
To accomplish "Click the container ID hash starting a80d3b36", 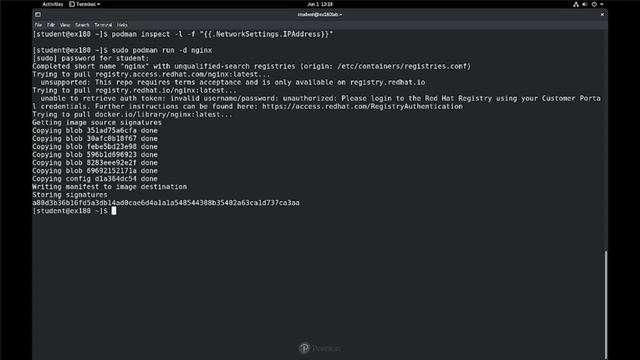I will pyautogui.click(x=166, y=203).
